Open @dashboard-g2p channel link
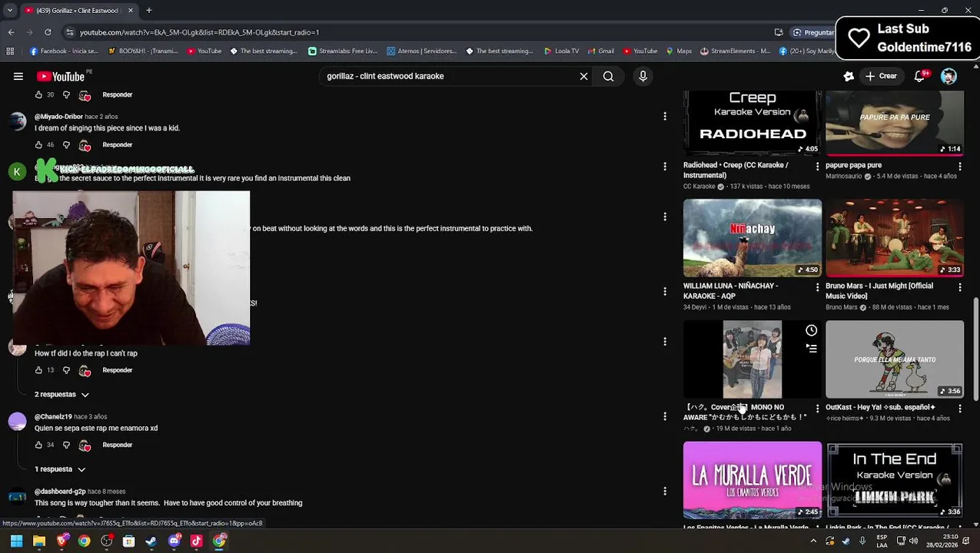Screen dimensions: 980x553 pos(60,492)
